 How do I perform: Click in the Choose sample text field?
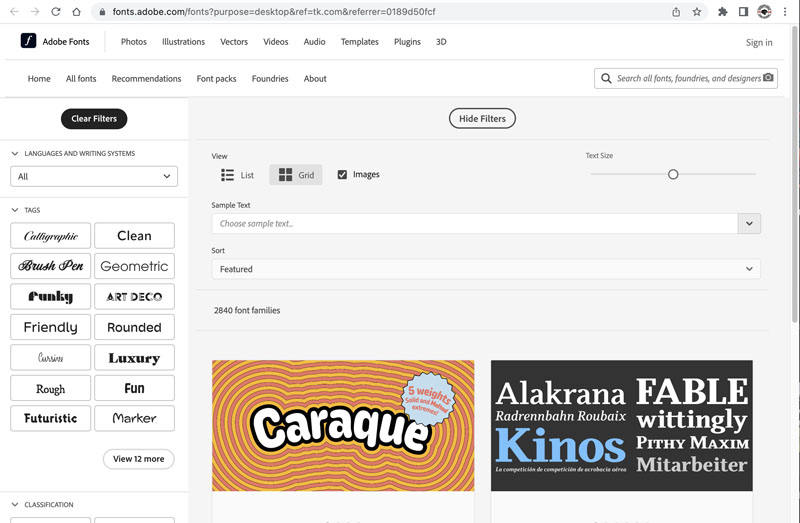coord(474,223)
